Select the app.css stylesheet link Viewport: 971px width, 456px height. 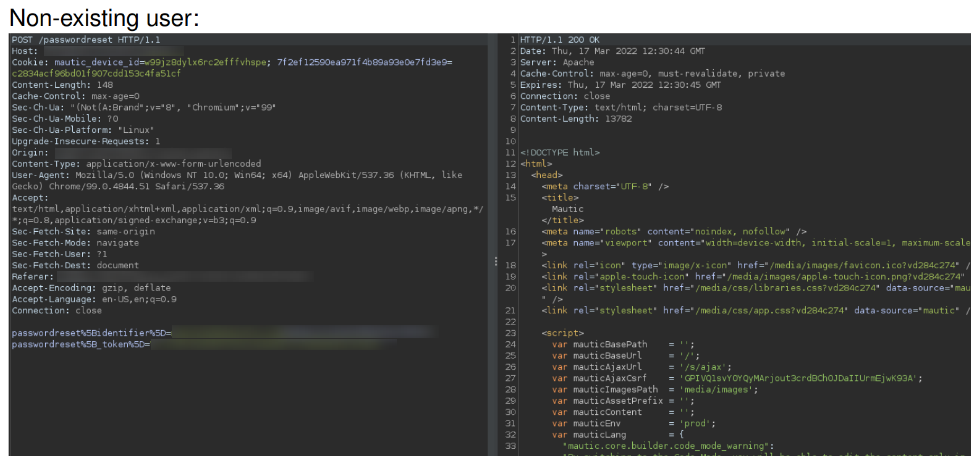[x=756, y=310]
